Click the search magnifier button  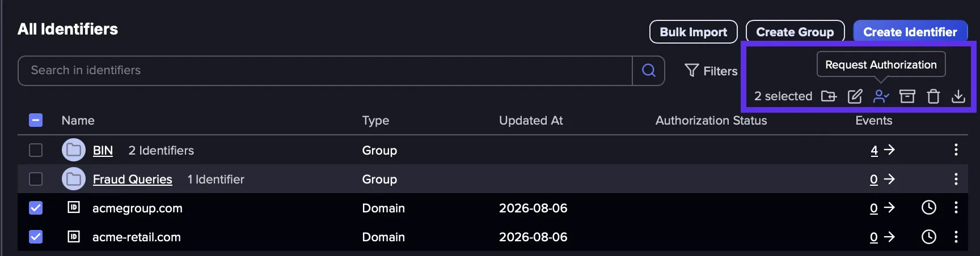(x=649, y=70)
